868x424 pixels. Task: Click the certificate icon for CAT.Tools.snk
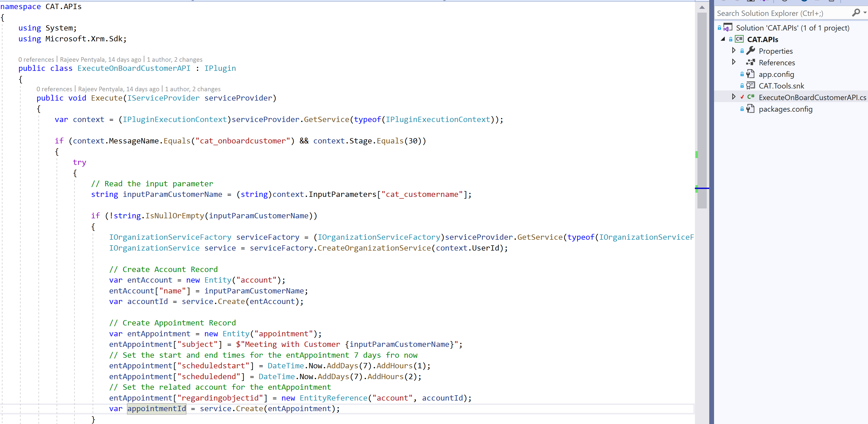tap(751, 86)
